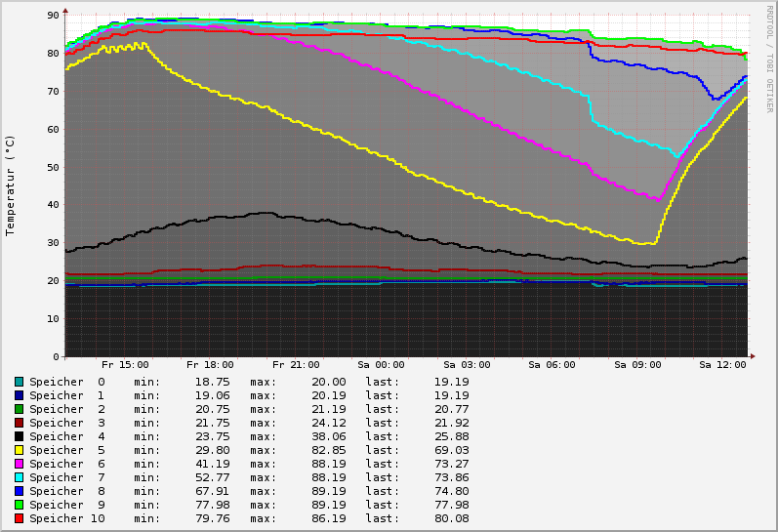Screen dimensions: 778x532
Task: Click the yellow Speicher 5 legend swatch
Action: coord(19,450)
